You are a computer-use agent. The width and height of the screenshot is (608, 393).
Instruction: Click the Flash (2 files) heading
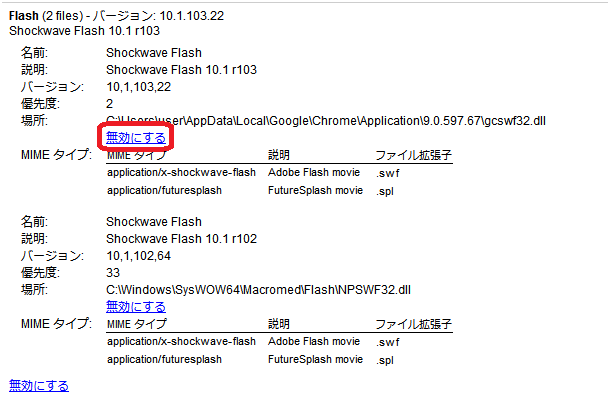tap(116, 16)
